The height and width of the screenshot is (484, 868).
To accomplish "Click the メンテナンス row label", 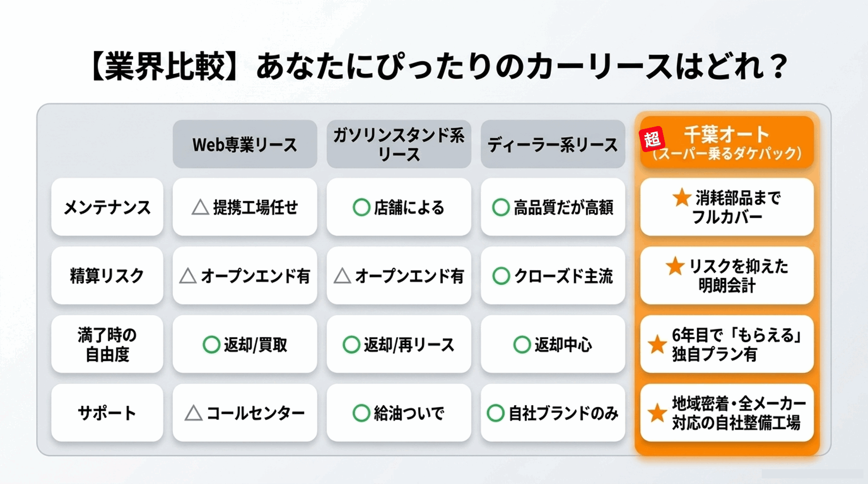I will click(x=107, y=207).
